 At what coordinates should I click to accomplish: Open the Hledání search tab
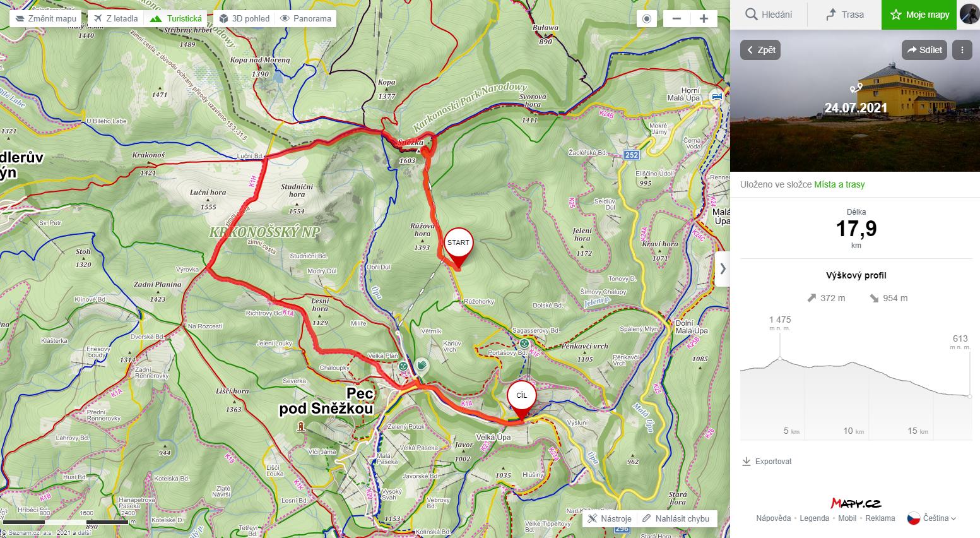pos(769,15)
